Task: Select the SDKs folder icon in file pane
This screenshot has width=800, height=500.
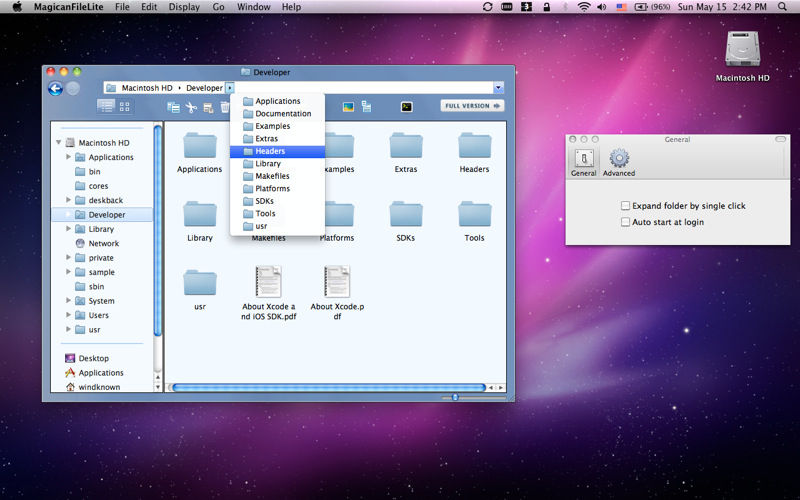Action: tap(406, 214)
